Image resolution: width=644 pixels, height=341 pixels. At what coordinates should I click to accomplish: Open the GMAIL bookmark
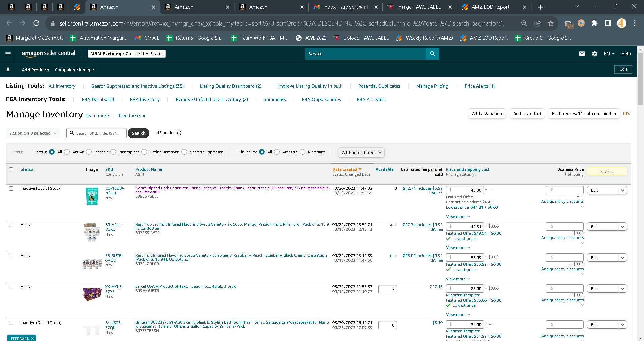click(147, 38)
